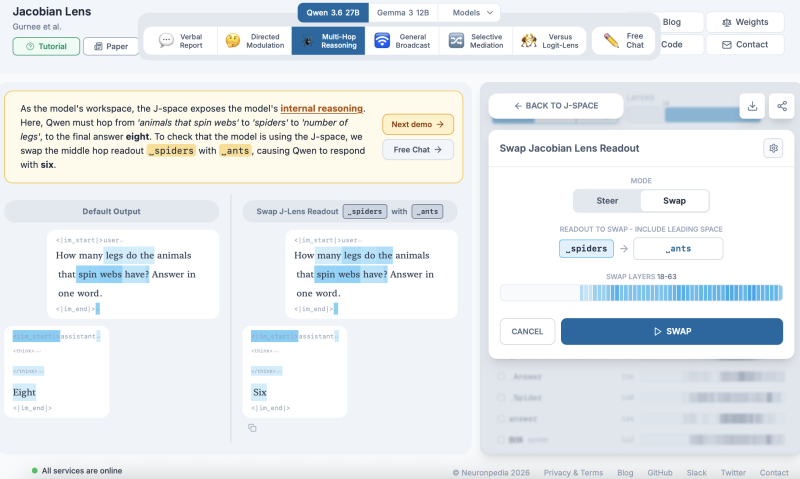Switch mode to Swap
Image resolution: width=800 pixels, height=479 pixels.
point(674,201)
